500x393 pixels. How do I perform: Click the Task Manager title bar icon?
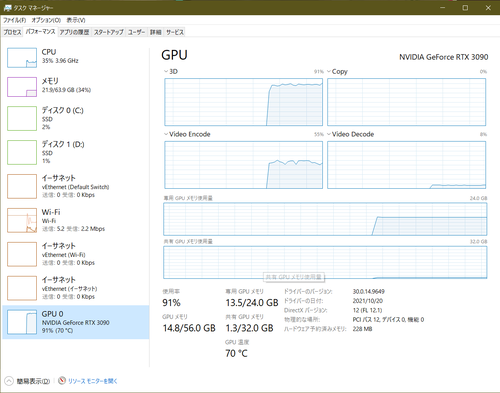pyautogui.click(x=7, y=7)
